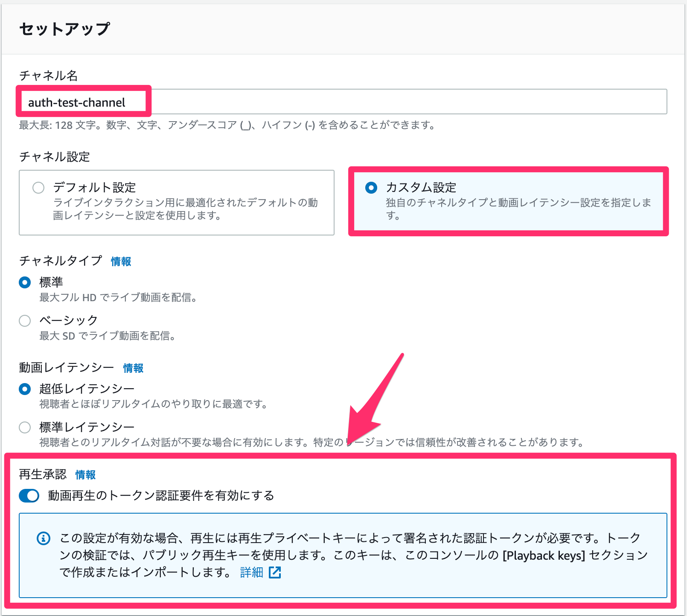Open 情報 link next to チャネルタイプ
The image size is (687, 616).
coord(120,262)
